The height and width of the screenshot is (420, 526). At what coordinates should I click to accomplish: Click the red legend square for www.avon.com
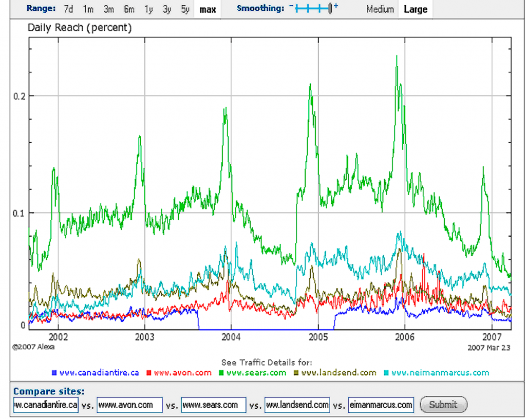(x=148, y=373)
